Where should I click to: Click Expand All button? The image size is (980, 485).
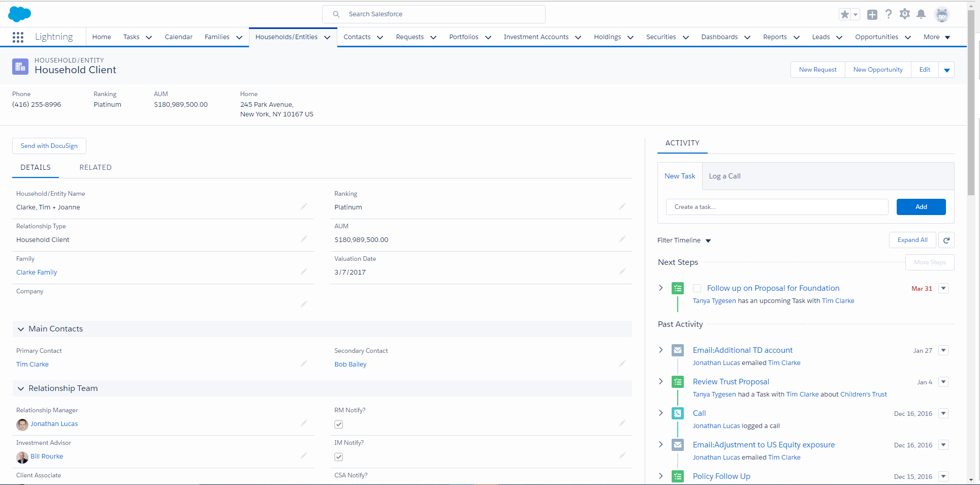(912, 240)
